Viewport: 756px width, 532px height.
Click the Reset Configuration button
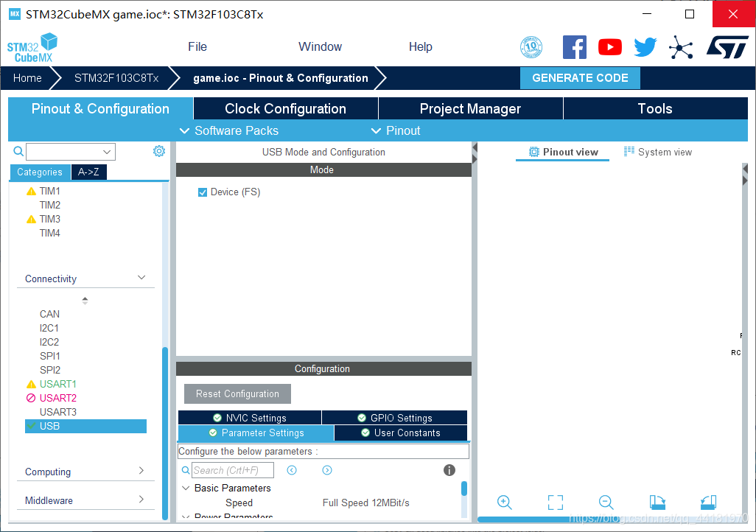click(237, 394)
